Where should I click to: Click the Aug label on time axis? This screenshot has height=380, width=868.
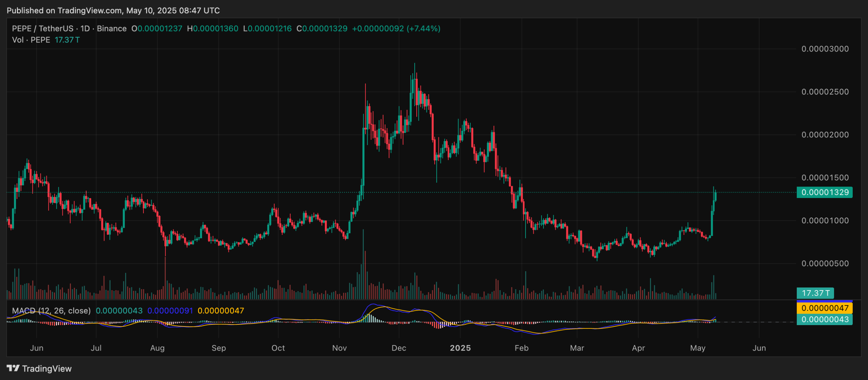(157, 348)
